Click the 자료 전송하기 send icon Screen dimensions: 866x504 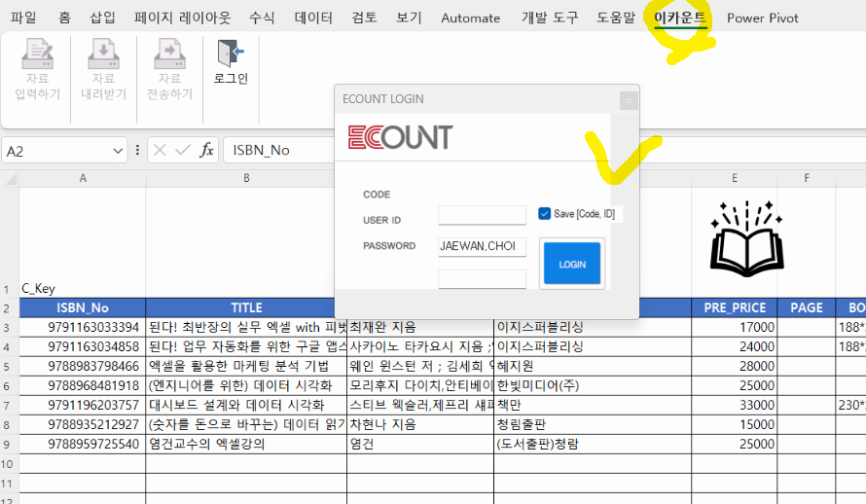[169, 54]
